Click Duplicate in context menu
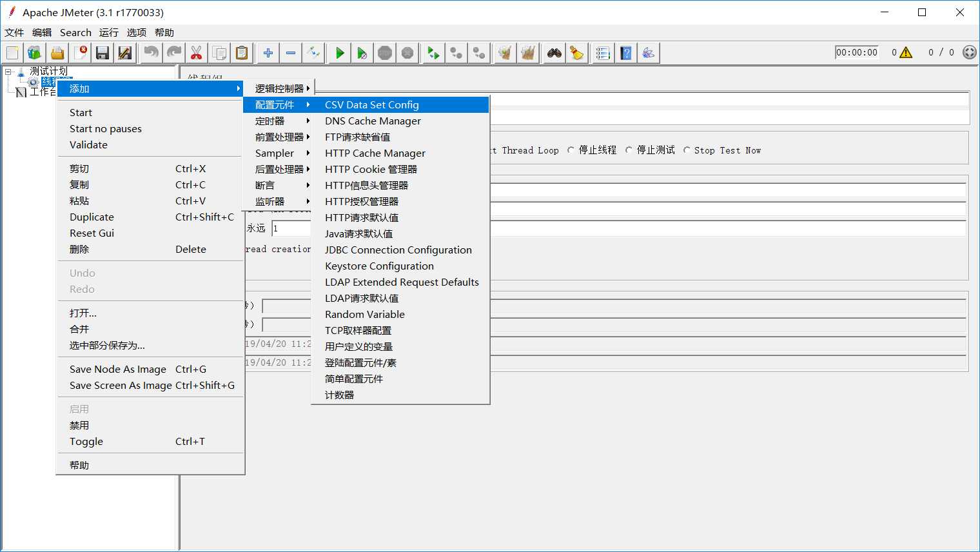Image resolution: width=980 pixels, height=552 pixels. 150,217
